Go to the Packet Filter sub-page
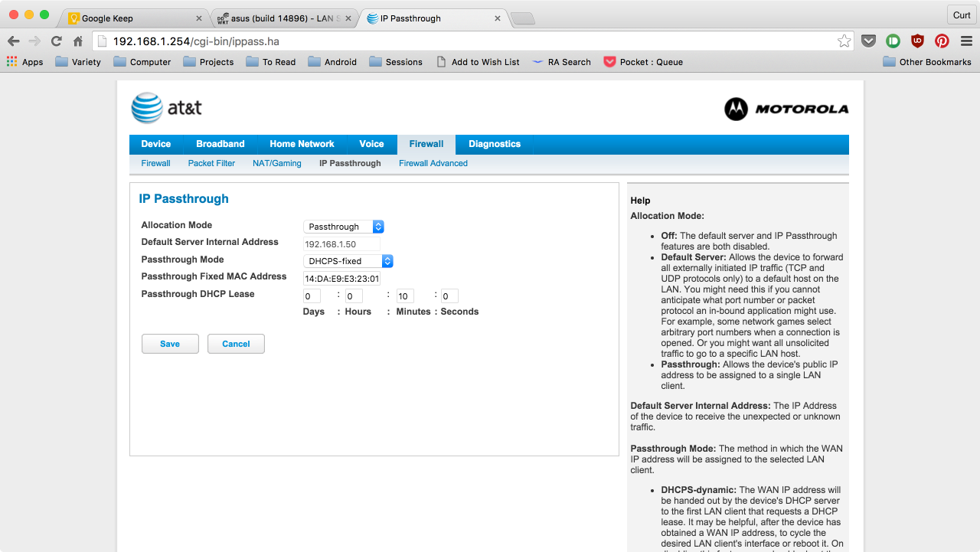 coord(211,163)
